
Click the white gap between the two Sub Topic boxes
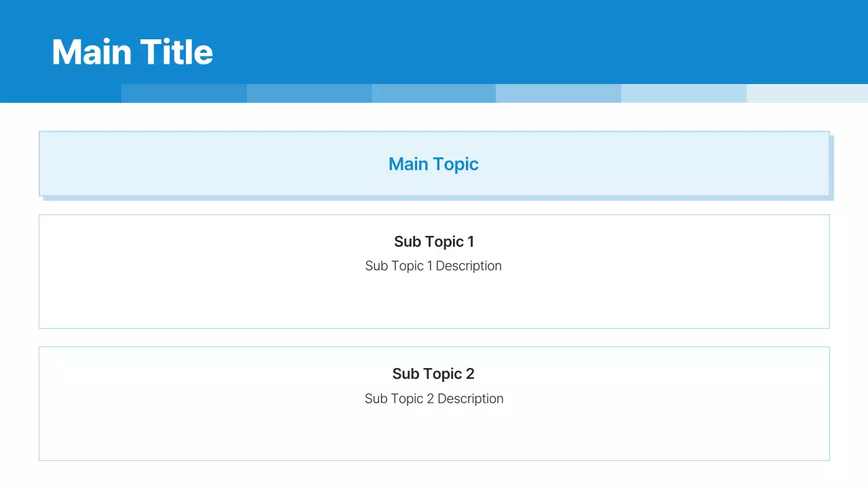(434, 338)
